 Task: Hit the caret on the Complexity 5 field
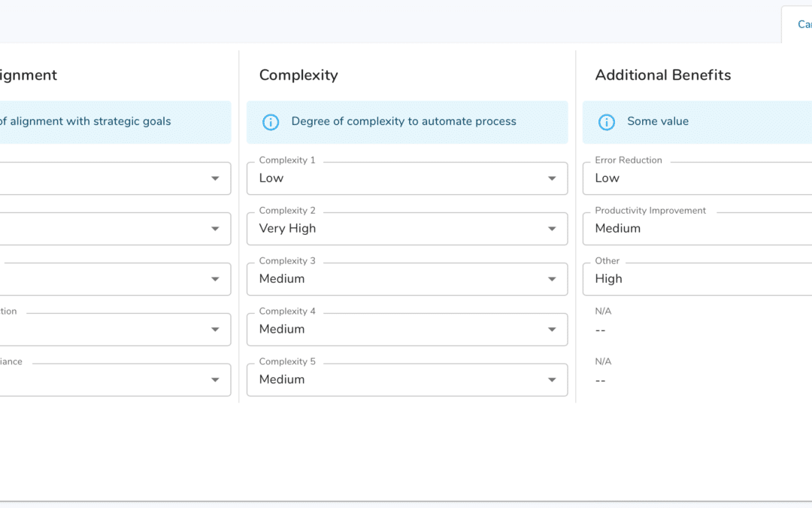[552, 380]
